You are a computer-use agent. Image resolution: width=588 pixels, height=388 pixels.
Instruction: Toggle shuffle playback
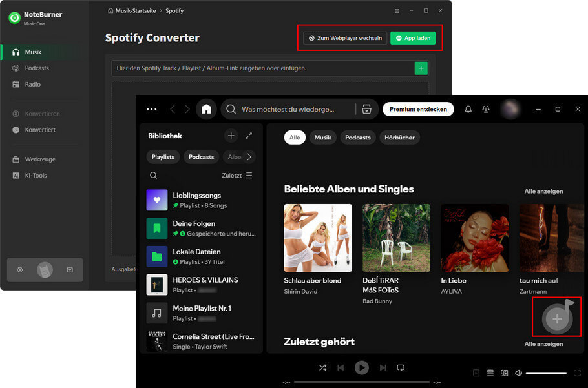(x=322, y=368)
